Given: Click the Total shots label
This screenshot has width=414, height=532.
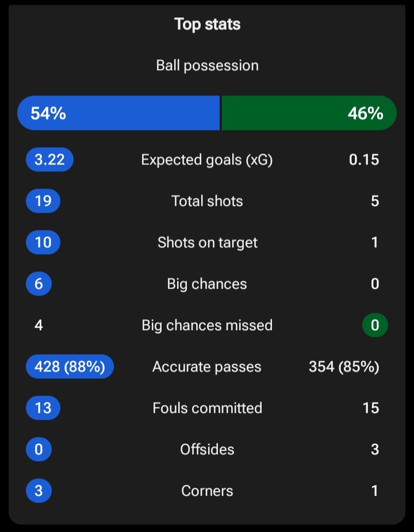Looking at the screenshot, I should pyautogui.click(x=207, y=201).
